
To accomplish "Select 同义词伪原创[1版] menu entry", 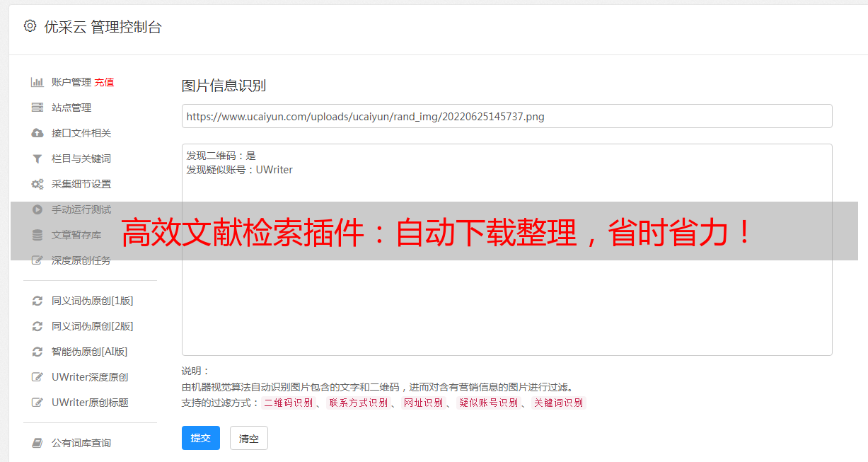I will (93, 301).
